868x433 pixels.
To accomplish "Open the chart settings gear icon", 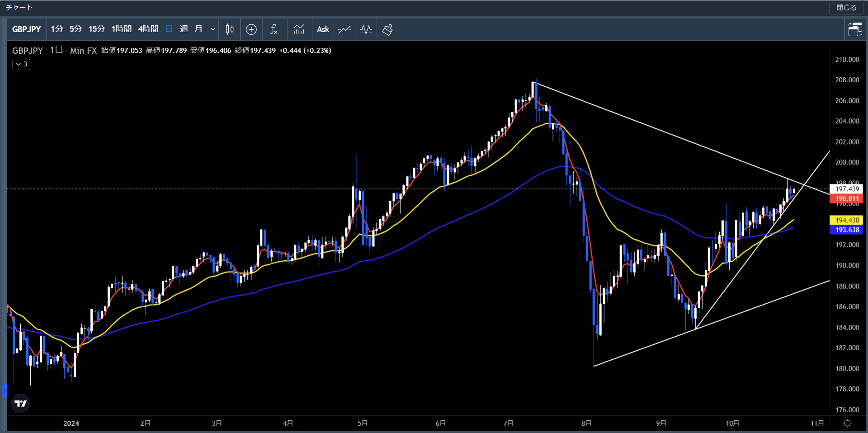I will [848, 424].
